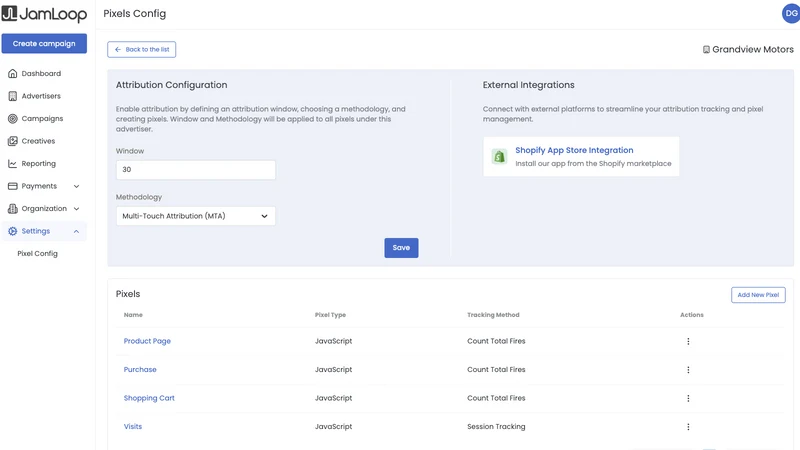
Task: Open the Product Page pixel link
Action: [147, 341]
